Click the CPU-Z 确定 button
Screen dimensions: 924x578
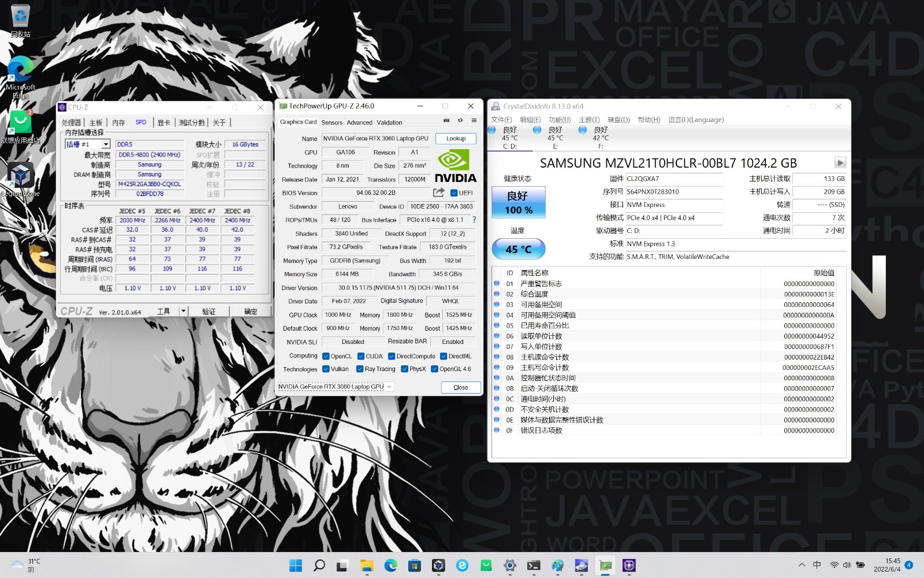coord(251,311)
